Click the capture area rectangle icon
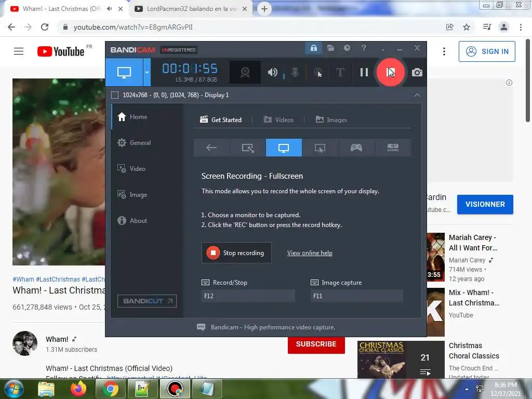This screenshot has height=399, width=532. pos(115,96)
